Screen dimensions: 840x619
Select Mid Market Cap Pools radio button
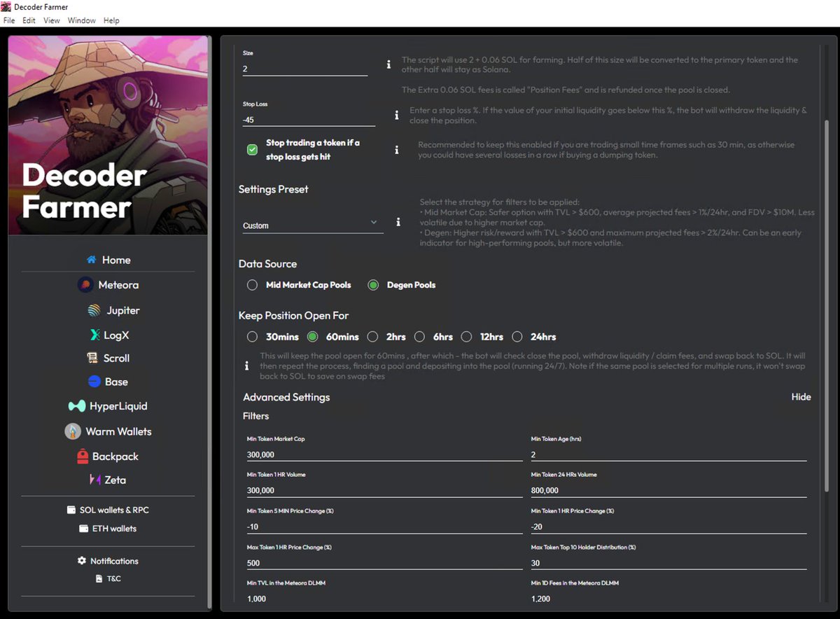pos(252,285)
